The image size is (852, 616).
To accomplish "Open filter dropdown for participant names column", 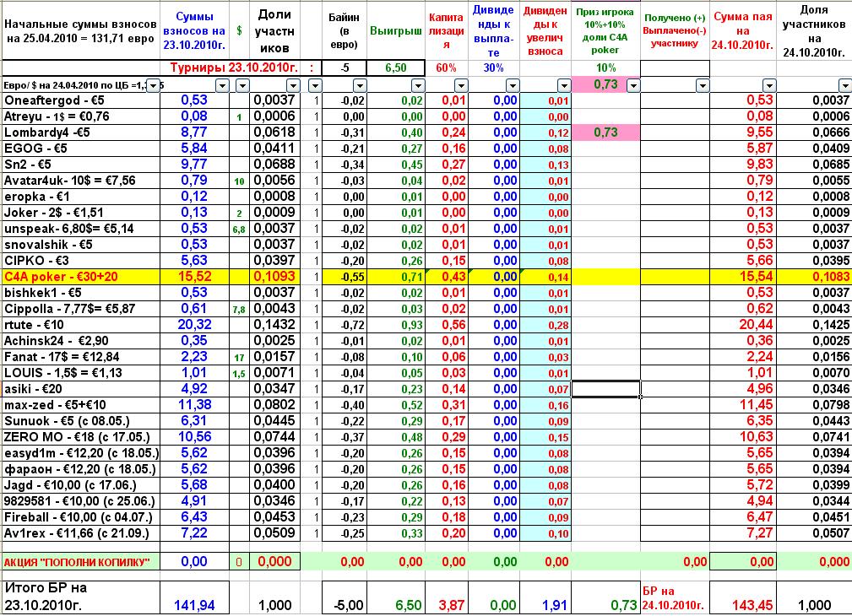I will coord(151,85).
